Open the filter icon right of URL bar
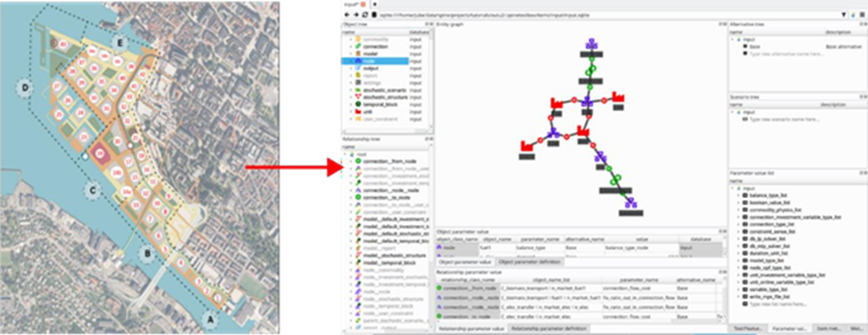The height and width of the screenshot is (335, 868). coord(843,15)
